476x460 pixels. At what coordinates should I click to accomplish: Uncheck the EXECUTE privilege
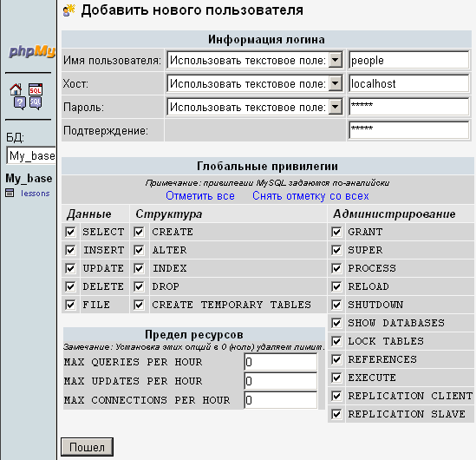tap(336, 378)
